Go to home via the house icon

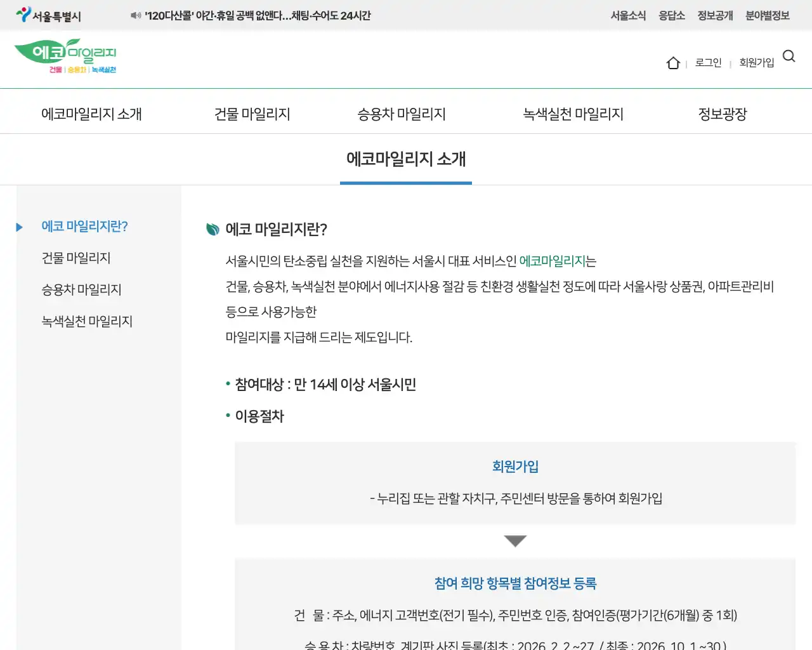673,62
